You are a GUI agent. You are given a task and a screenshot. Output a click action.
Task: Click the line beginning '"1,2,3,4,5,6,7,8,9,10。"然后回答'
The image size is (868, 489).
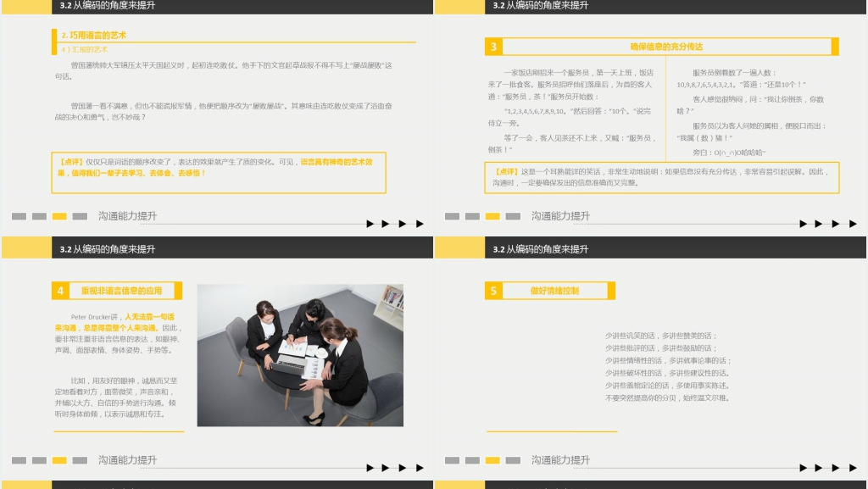pos(570,117)
